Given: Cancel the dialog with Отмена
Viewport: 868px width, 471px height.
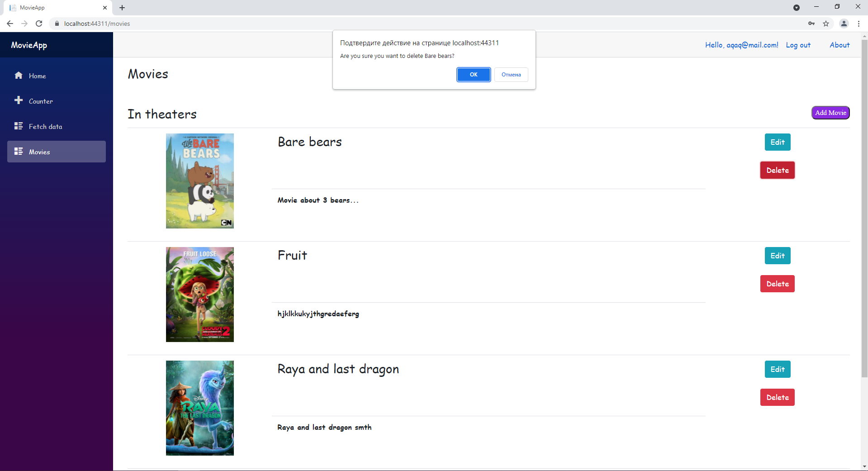Looking at the screenshot, I should pos(511,75).
